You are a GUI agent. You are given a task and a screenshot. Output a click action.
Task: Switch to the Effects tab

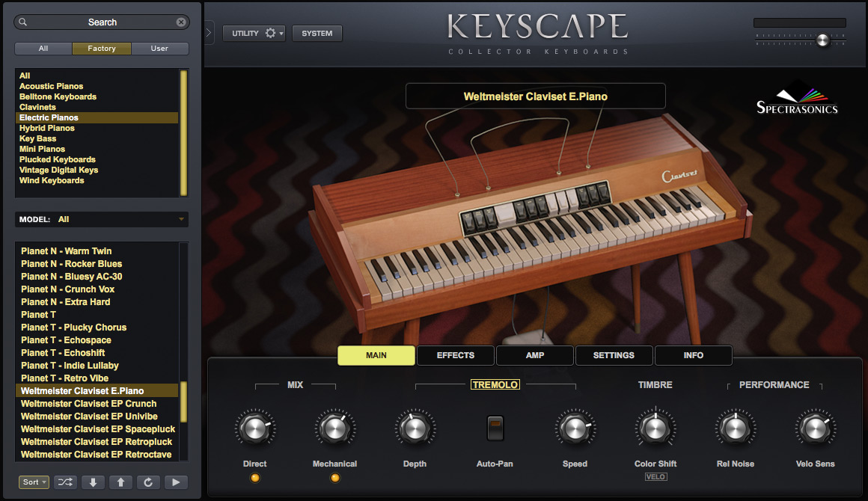tap(455, 355)
